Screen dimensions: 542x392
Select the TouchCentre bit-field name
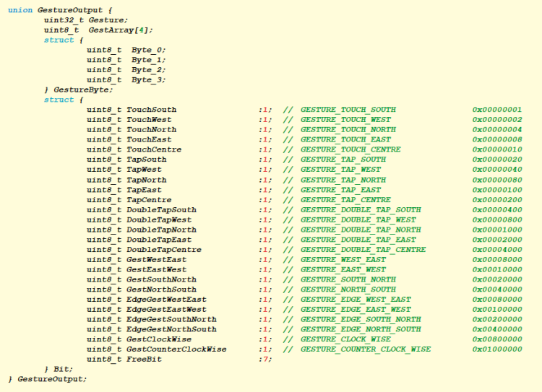[x=154, y=149]
